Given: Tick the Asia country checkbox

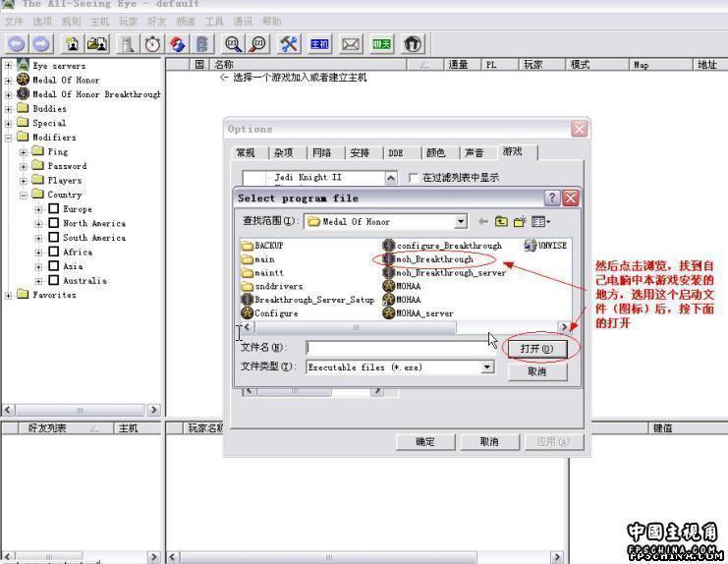Looking at the screenshot, I should (53, 266).
